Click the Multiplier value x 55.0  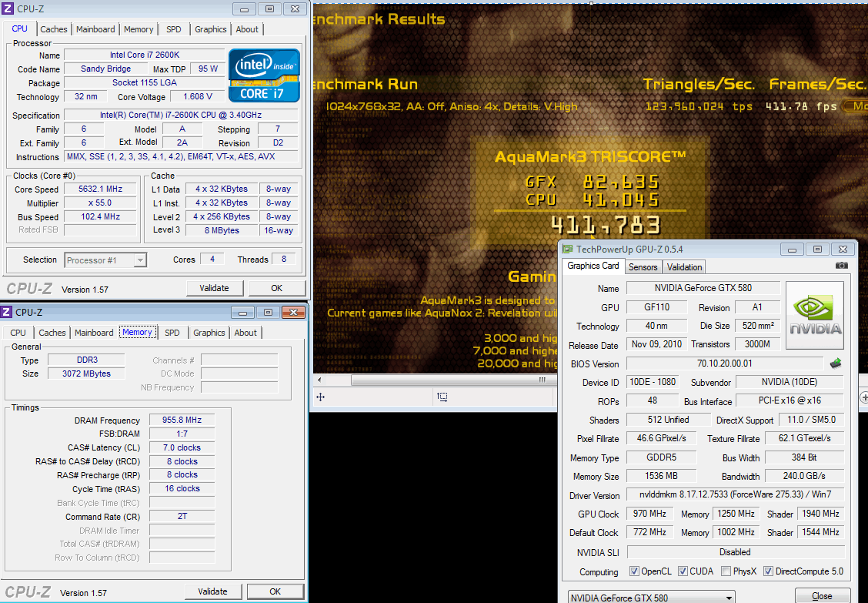(100, 203)
